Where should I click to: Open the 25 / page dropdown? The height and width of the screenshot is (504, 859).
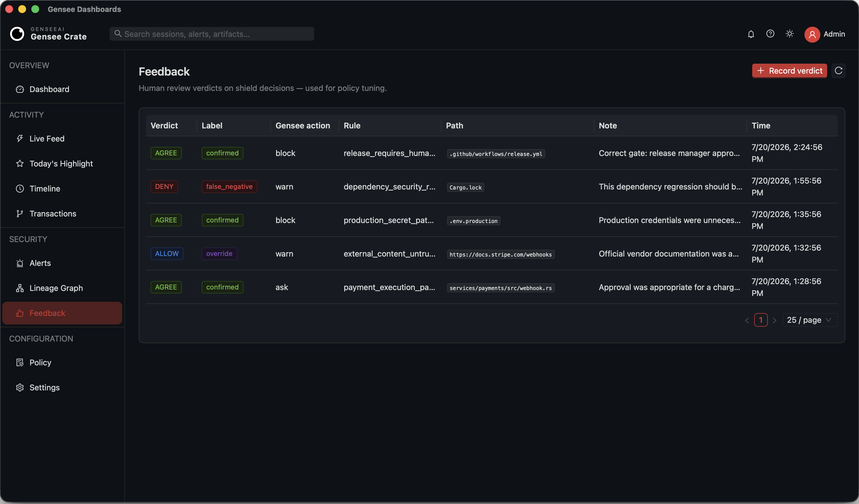click(810, 320)
